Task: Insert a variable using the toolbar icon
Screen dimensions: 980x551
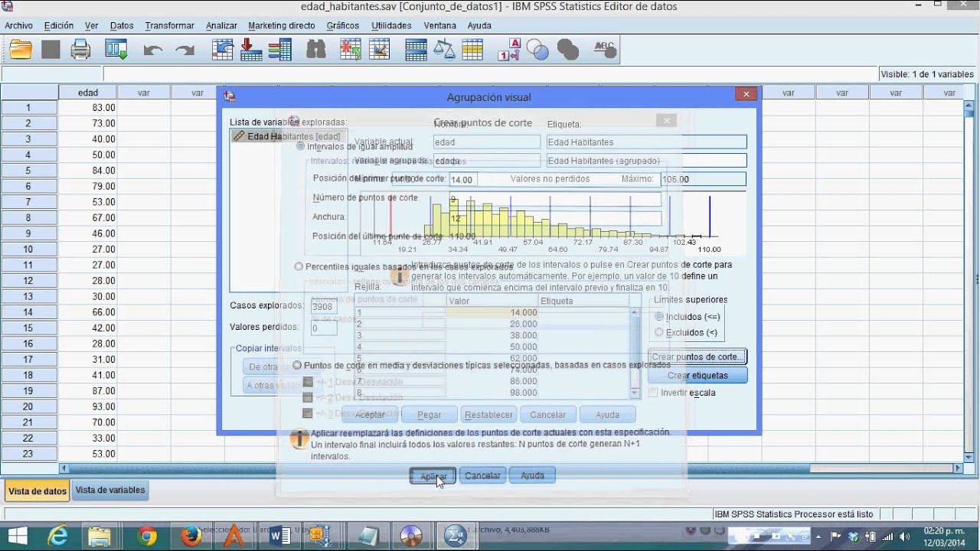Action: (379, 50)
